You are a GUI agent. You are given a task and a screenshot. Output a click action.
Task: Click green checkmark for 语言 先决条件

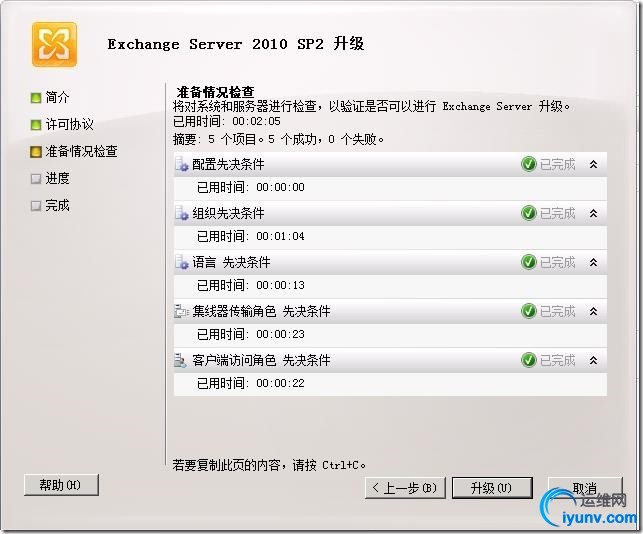pyautogui.click(x=529, y=262)
